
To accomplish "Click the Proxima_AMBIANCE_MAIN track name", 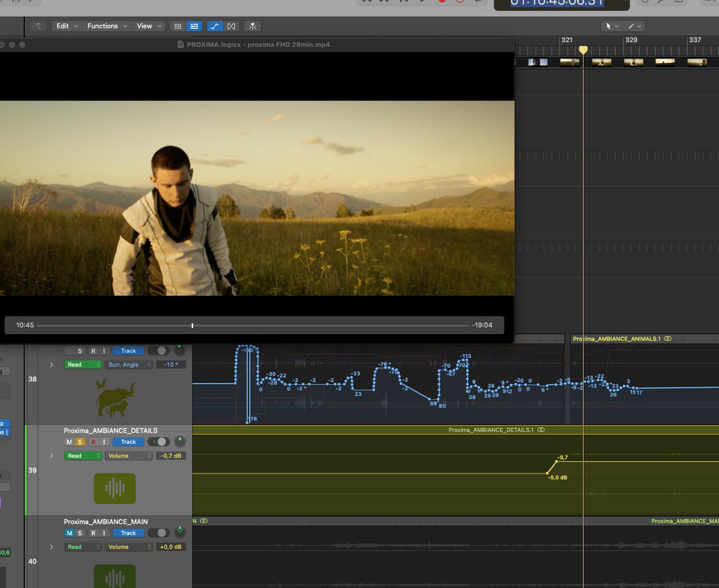I will 106,522.
